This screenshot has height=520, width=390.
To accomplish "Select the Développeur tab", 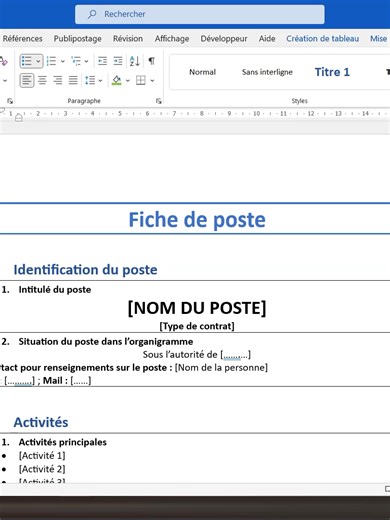I will pos(224,39).
